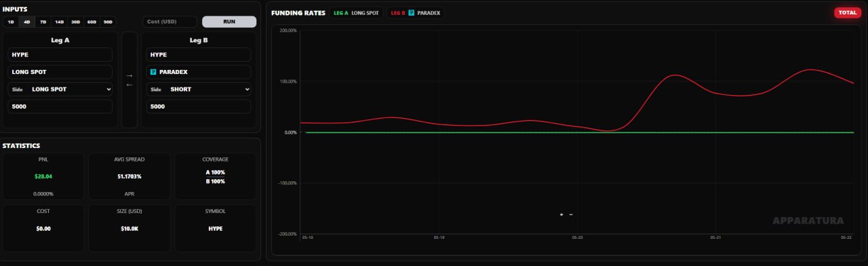Click the -100.00% y-axis label
Image resolution: width=868 pixels, height=266 pixels.
click(x=288, y=183)
